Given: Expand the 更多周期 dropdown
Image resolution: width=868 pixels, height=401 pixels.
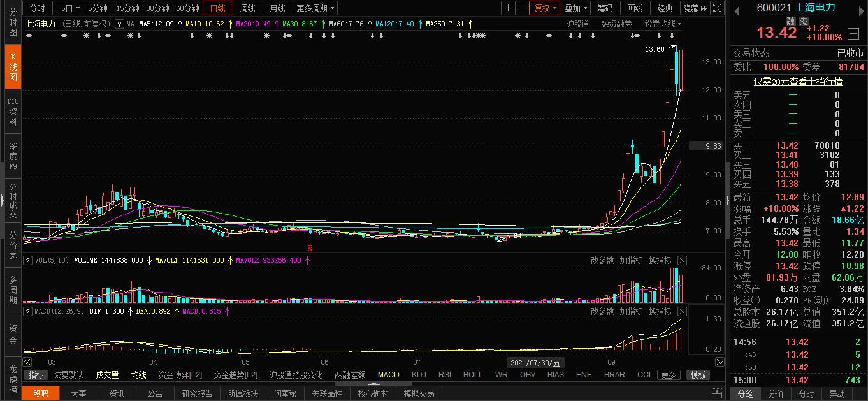Looking at the screenshot, I should pyautogui.click(x=316, y=8).
